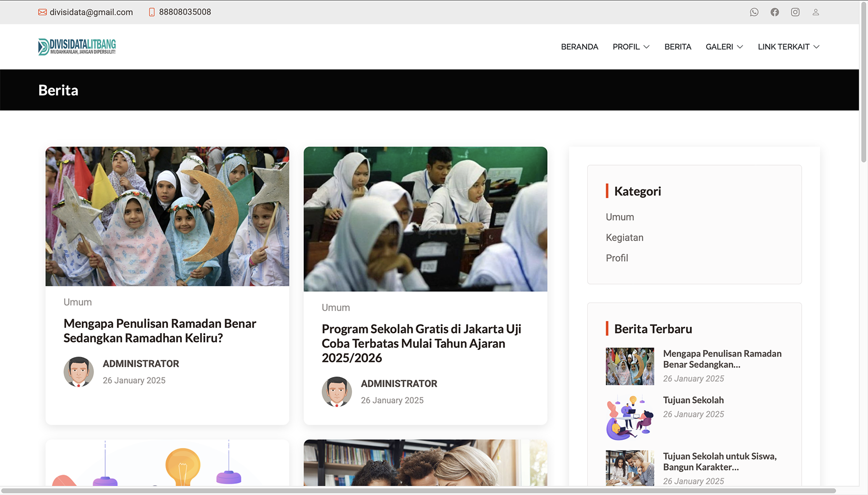Open WhatsApp via the header icon

coord(754,12)
